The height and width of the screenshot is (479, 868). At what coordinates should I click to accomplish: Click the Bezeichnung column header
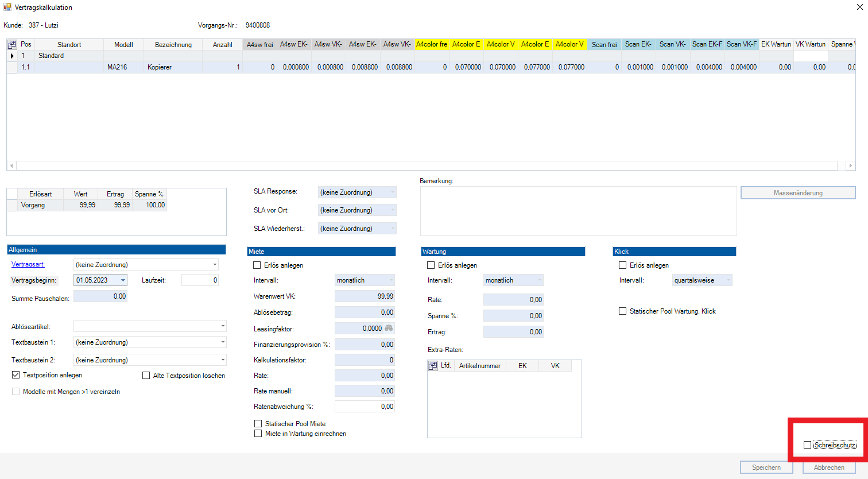click(173, 45)
